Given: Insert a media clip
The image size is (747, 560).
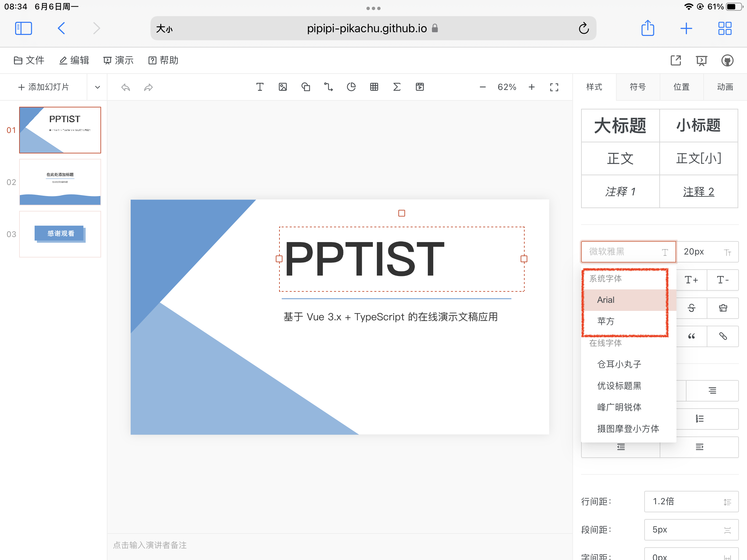Looking at the screenshot, I should [x=420, y=87].
